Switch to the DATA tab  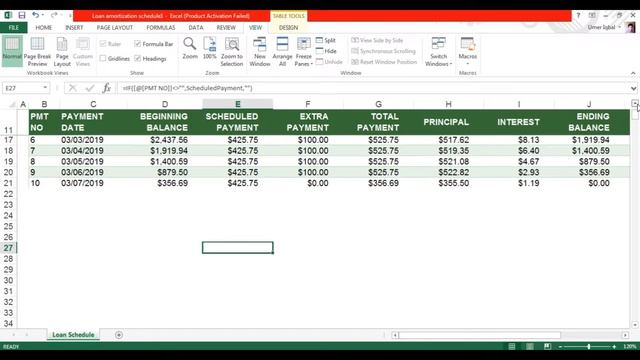pos(196,27)
